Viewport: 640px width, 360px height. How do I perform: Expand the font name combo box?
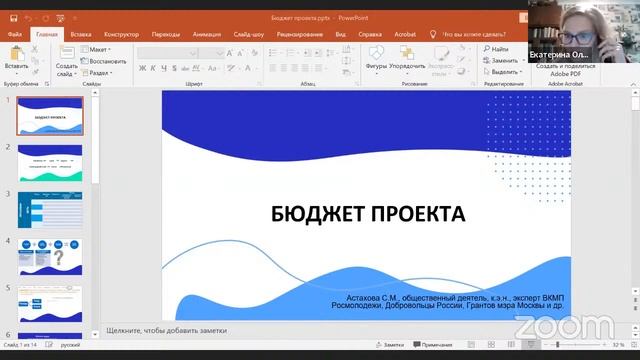click(193, 53)
